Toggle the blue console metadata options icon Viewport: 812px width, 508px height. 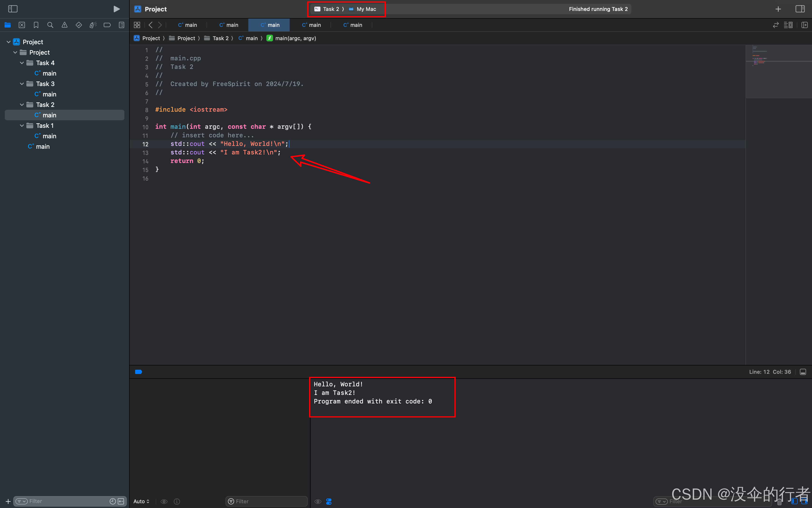coord(329,501)
